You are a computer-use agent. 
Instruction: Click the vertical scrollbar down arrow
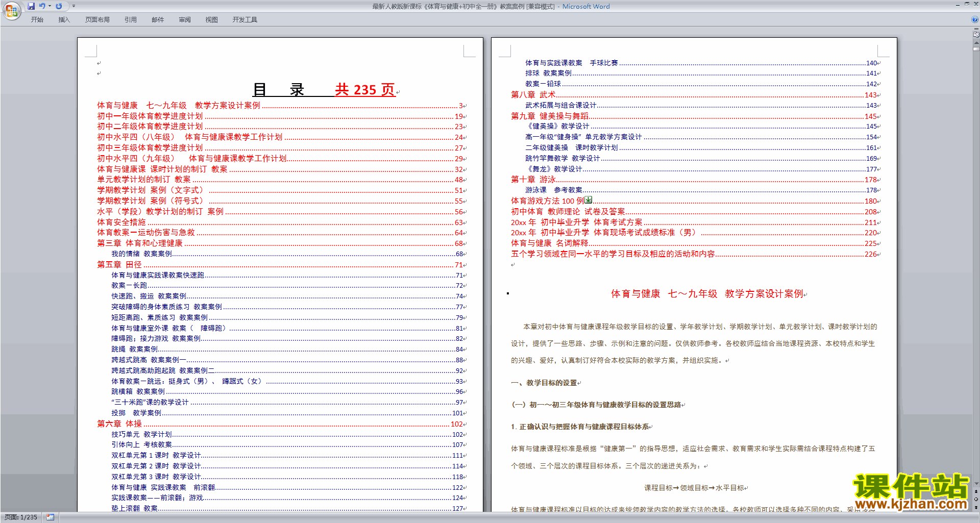tap(976, 483)
